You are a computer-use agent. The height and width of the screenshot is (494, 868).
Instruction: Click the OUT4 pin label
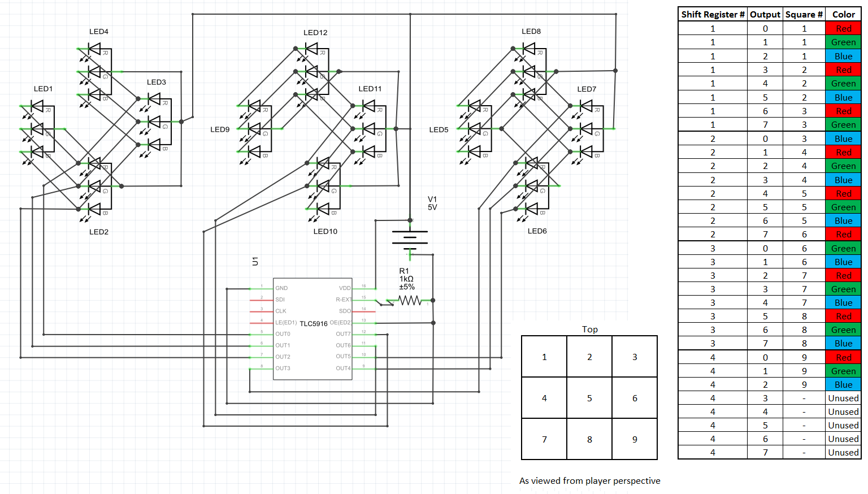[343, 368]
